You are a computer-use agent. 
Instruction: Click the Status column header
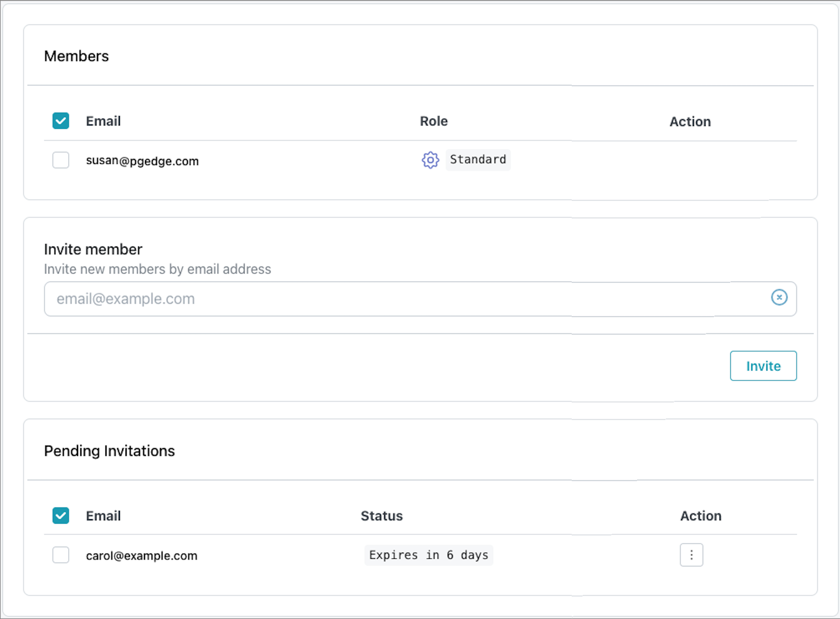tap(382, 516)
